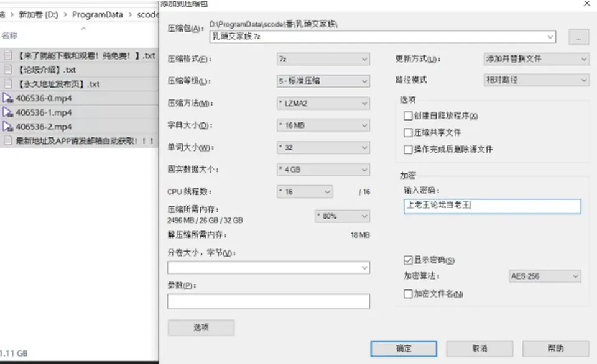The height and width of the screenshot is (364, 597).
Task: Click the 406536-2.mp4 video file icon
Action: (x=7, y=126)
